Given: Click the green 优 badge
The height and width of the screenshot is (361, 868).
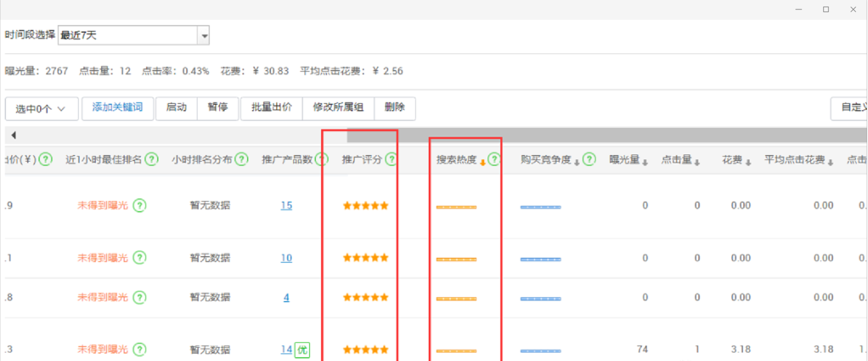Looking at the screenshot, I should click(x=302, y=350).
